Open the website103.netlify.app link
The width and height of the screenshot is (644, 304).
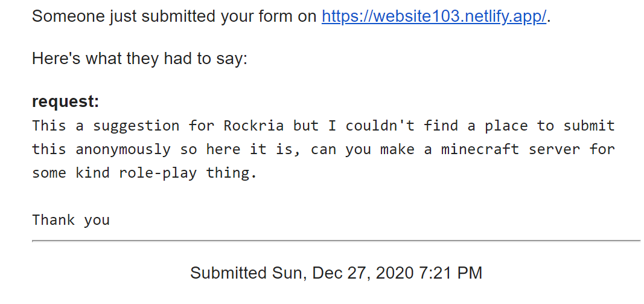(434, 16)
